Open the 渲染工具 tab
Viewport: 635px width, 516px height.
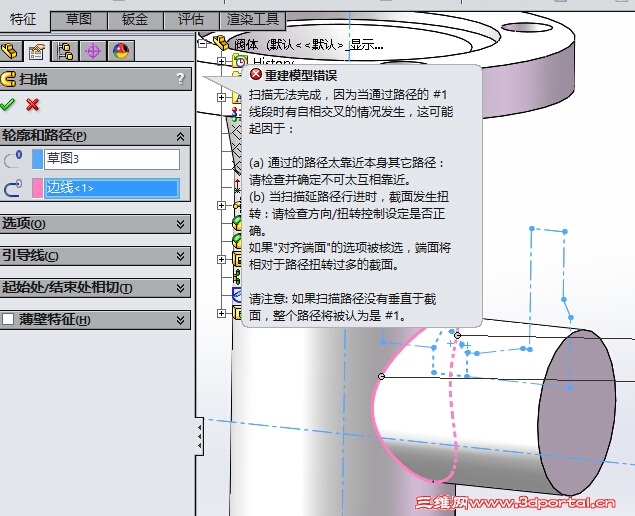pyautogui.click(x=252, y=19)
